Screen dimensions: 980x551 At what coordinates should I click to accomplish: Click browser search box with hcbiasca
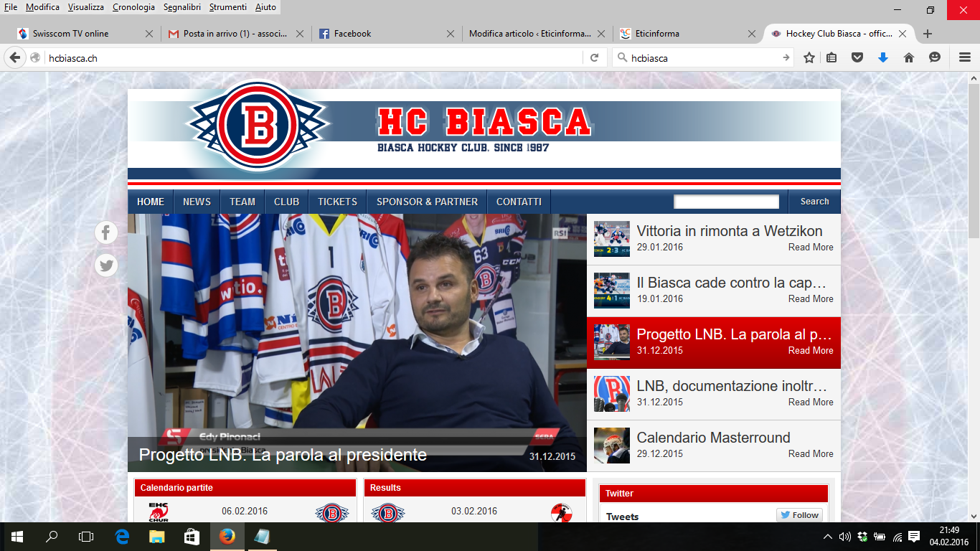pyautogui.click(x=702, y=58)
